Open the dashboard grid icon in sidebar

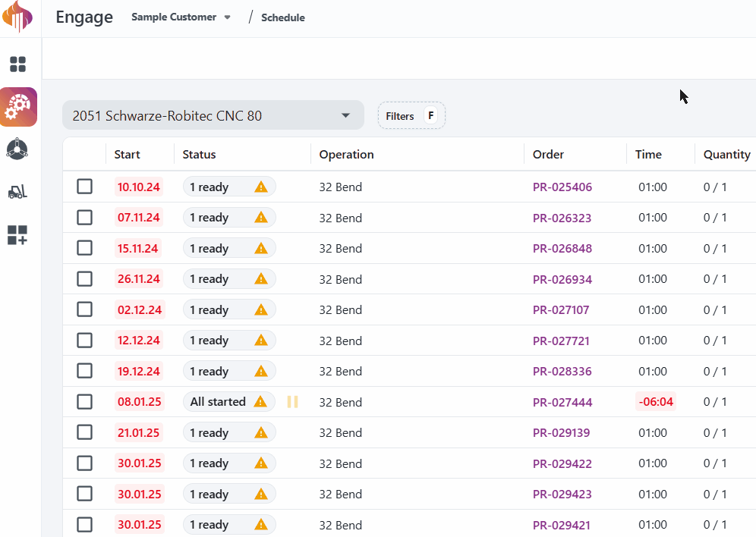click(x=18, y=64)
